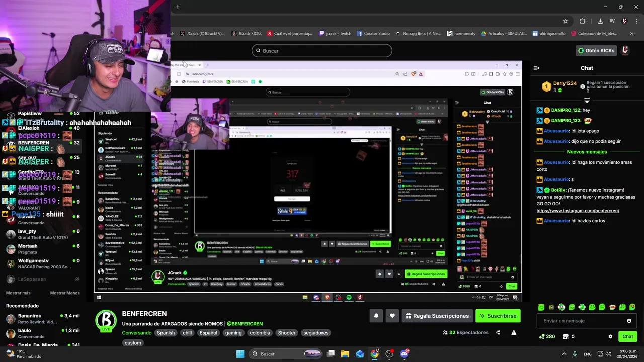
Task: Click the DANIPRO_122 username saying hey
Action: pos(566,110)
